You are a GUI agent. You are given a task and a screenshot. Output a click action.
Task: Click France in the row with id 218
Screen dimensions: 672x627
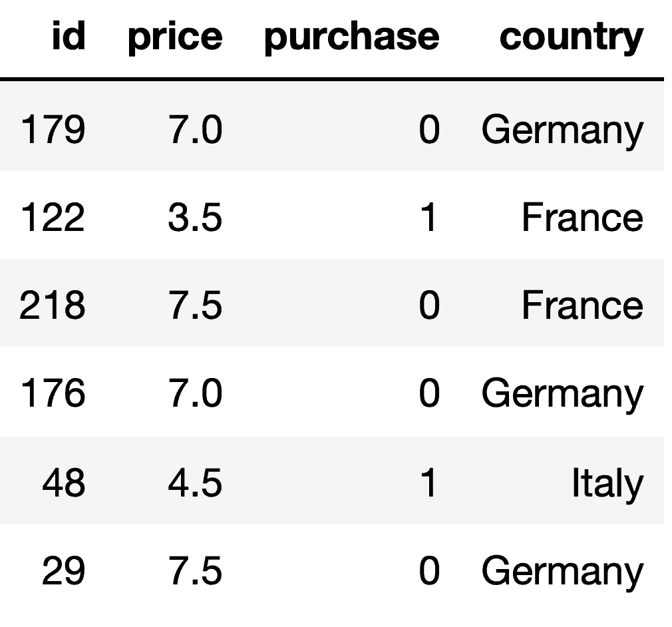click(582, 305)
